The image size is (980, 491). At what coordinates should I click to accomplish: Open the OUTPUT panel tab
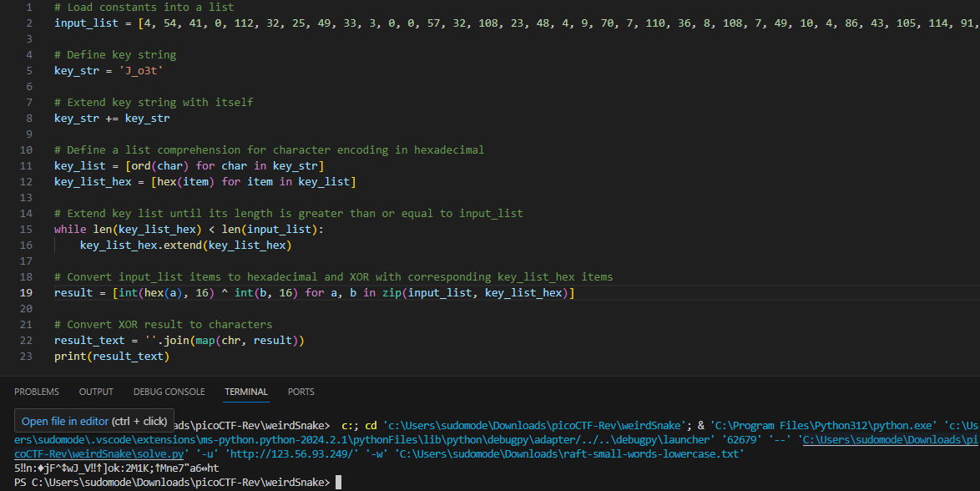pos(96,392)
